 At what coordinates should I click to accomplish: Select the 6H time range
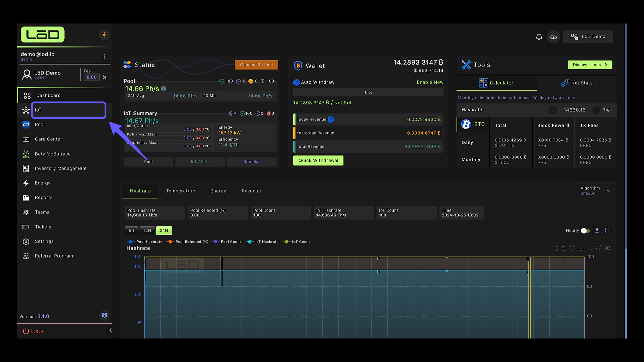point(131,231)
